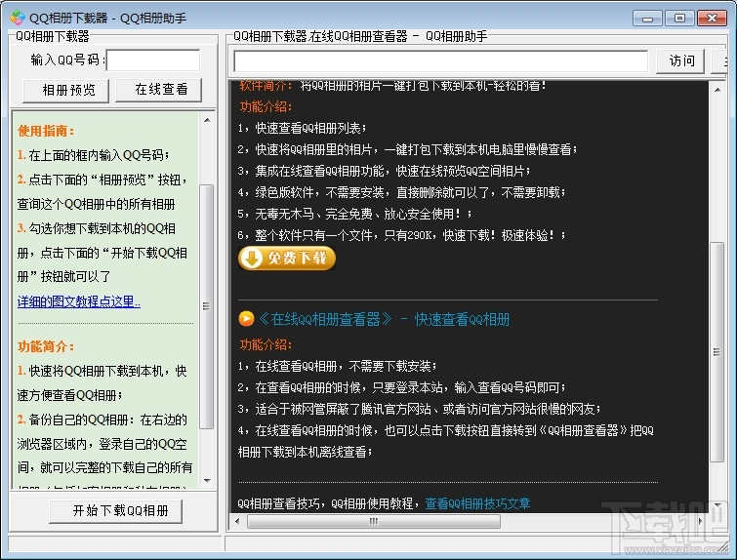The image size is (737, 560).
Task: Click the line 绿色版软件,不需要安装
Action: (x=402, y=192)
